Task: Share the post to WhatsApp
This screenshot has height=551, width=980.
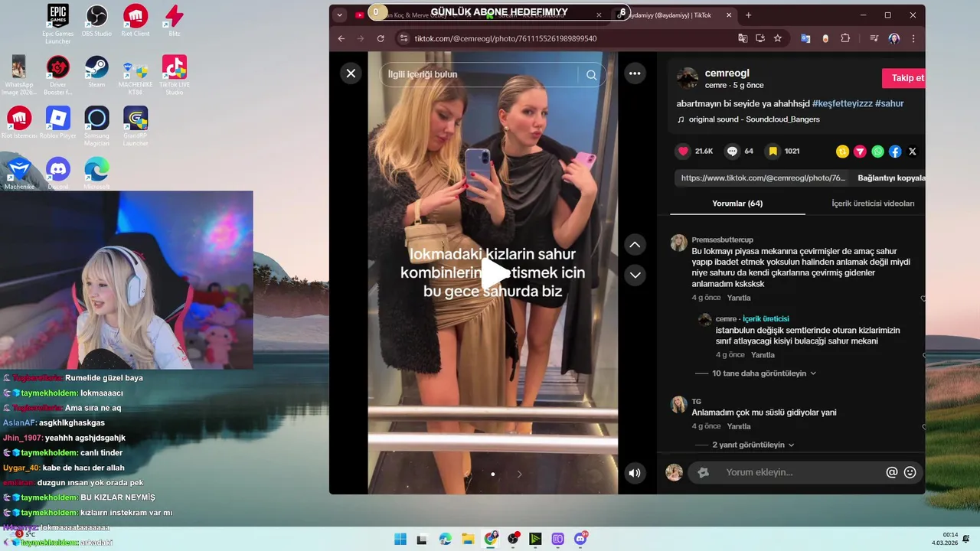Action: (x=877, y=152)
